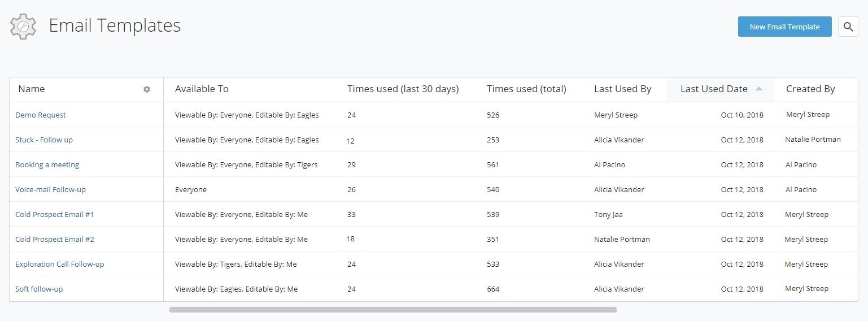868x321 pixels.
Task: Click the total count '253' cell
Action: click(493, 140)
